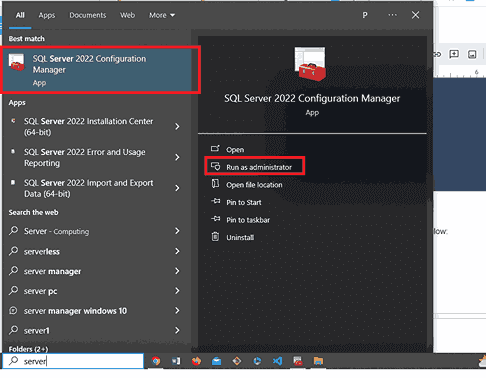The width and height of the screenshot is (486, 378).
Task: Click Pin to taskbar
Action: [248, 220]
